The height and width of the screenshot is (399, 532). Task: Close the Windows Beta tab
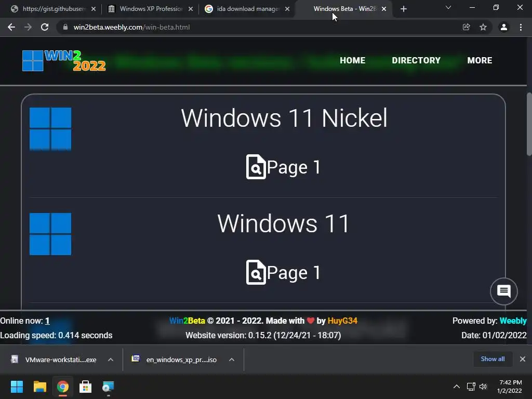384,9
